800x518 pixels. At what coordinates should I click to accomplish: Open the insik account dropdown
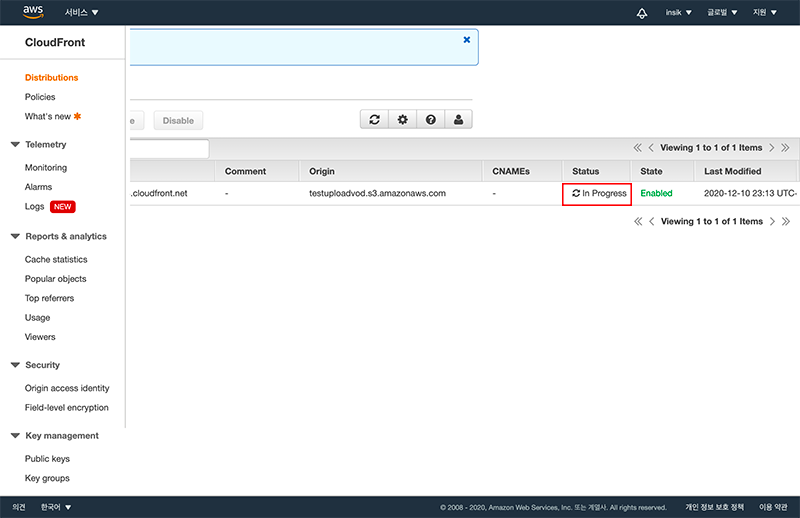679,12
